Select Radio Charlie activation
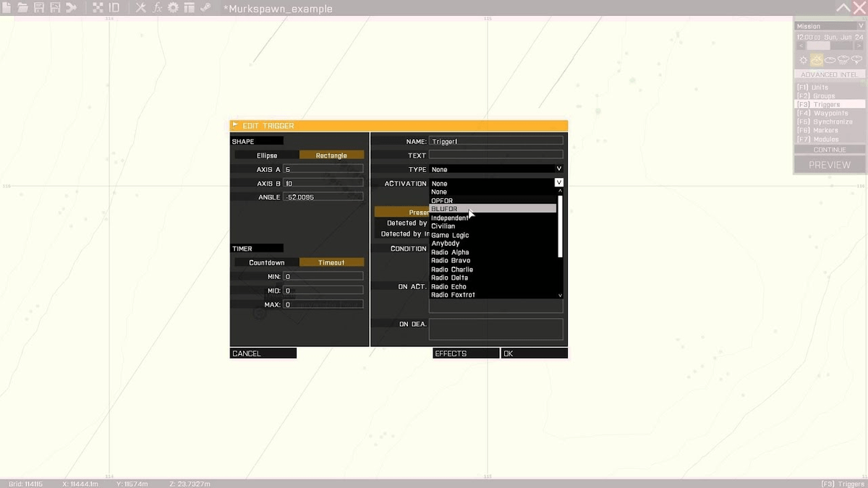868x488 pixels. 493,270
